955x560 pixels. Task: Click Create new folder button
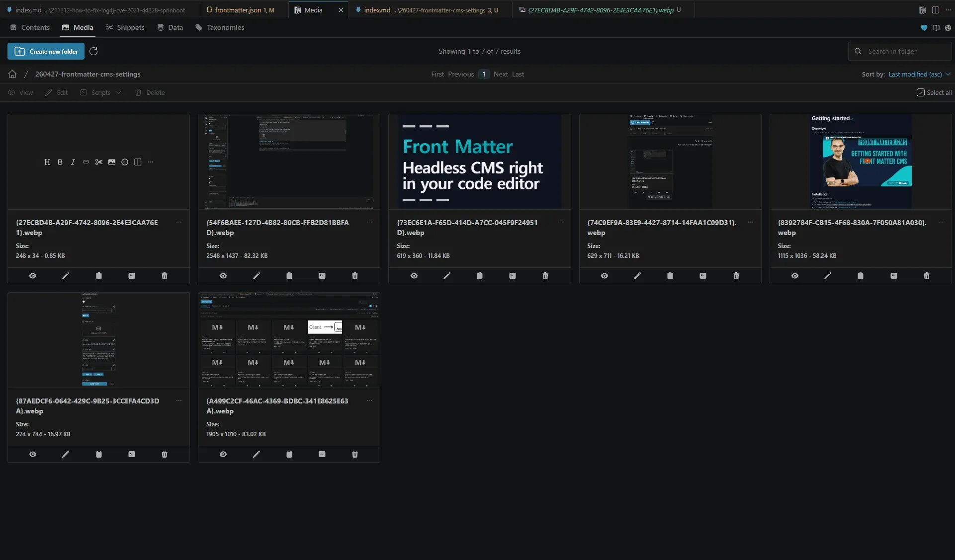click(46, 51)
